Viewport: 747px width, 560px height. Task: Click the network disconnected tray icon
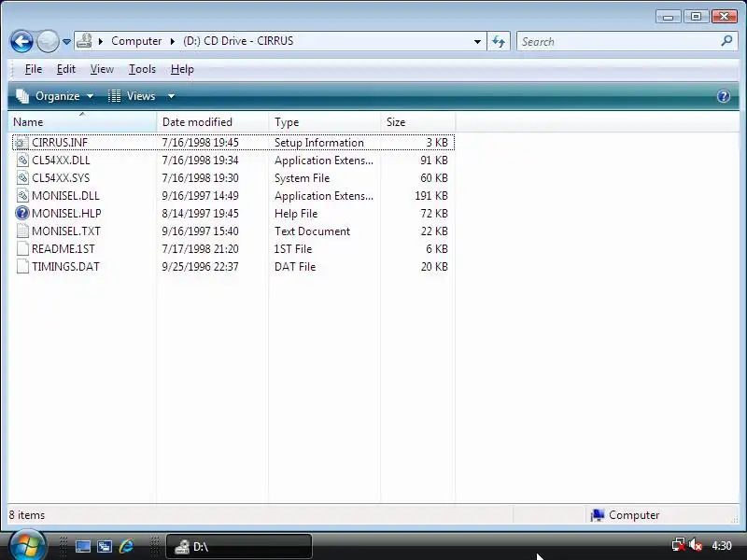point(679,545)
